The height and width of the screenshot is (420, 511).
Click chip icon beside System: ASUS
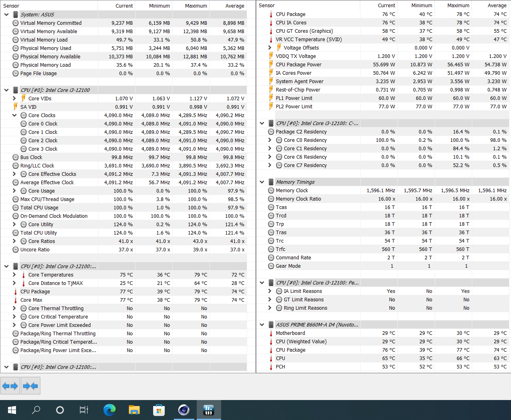pos(16,14)
